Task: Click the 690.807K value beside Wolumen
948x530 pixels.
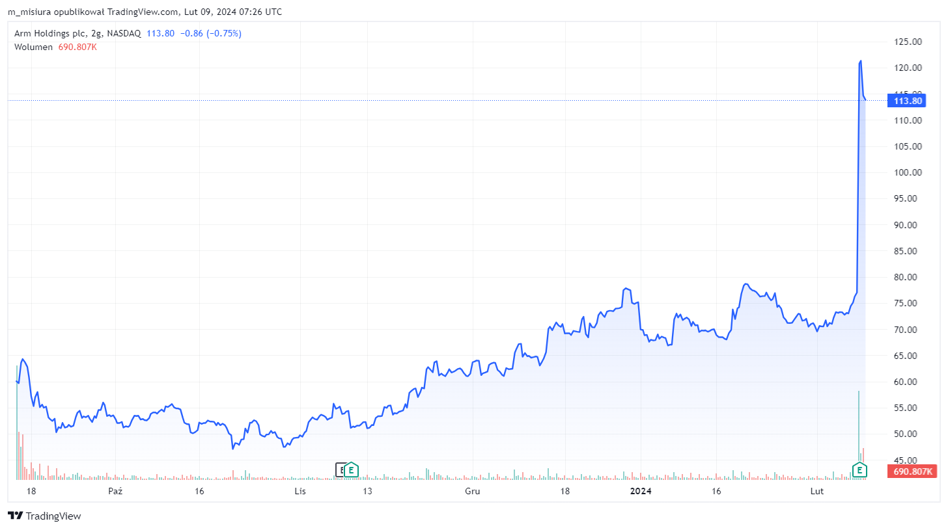Action: coord(77,47)
